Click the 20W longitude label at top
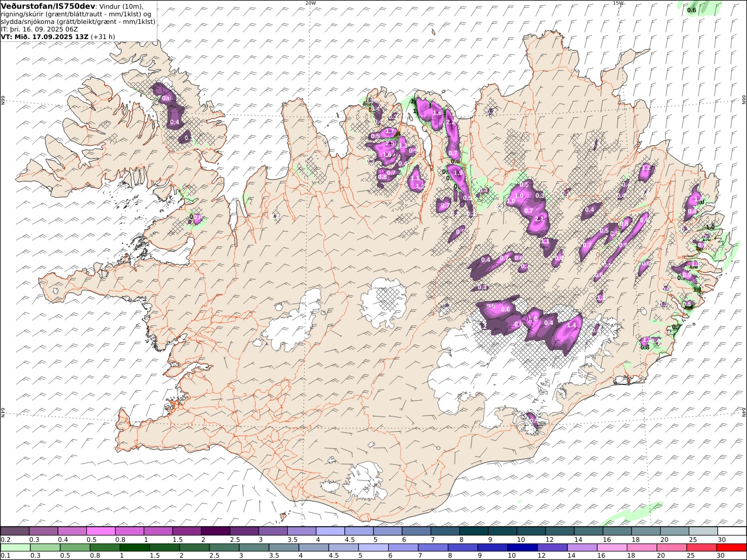 click(x=310, y=3)
